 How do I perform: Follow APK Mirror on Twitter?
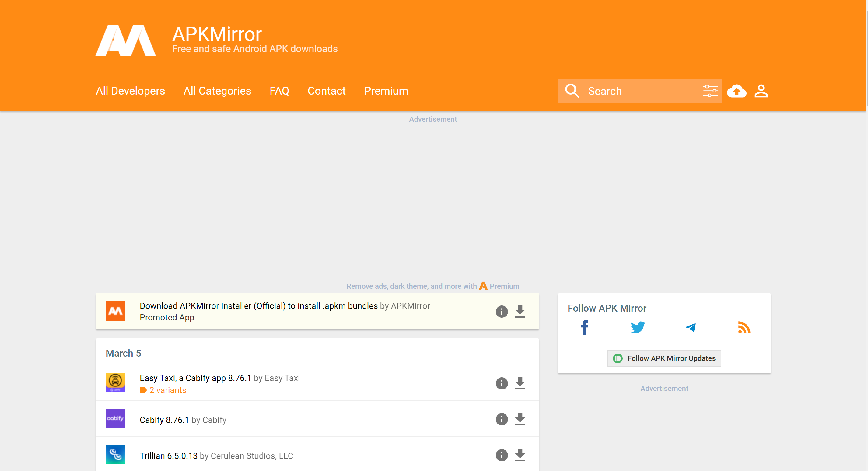[638, 327]
